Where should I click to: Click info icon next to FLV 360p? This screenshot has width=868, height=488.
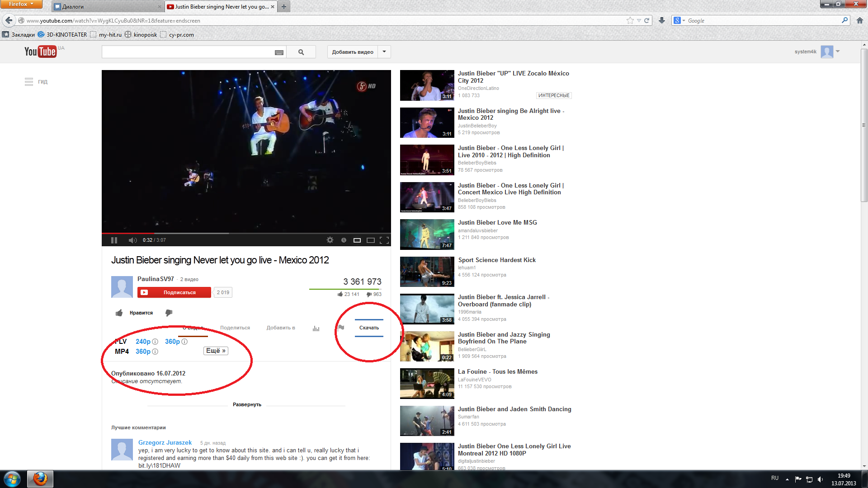tap(184, 342)
